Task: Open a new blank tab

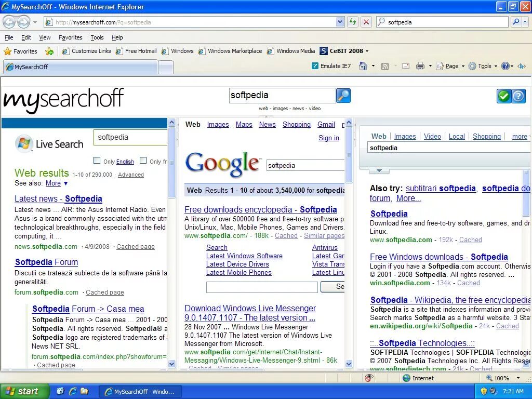Action: [166, 67]
